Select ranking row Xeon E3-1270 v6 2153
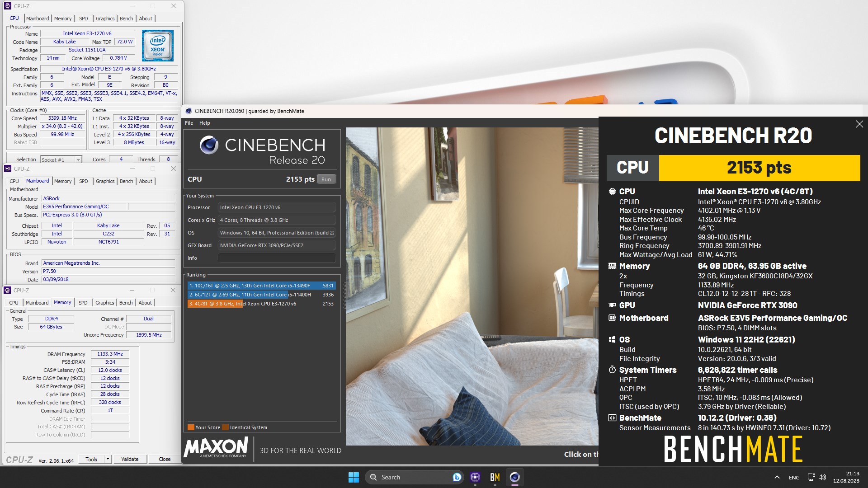The image size is (868, 488). pyautogui.click(x=261, y=304)
